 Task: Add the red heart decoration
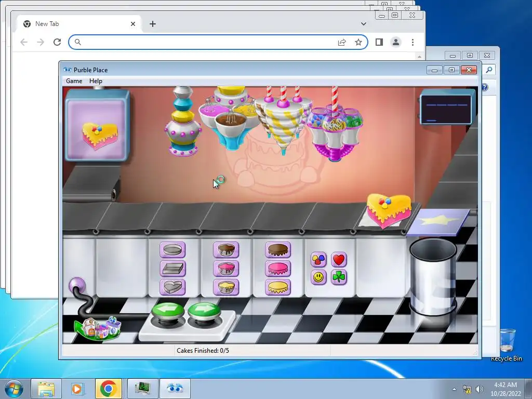pos(339,260)
